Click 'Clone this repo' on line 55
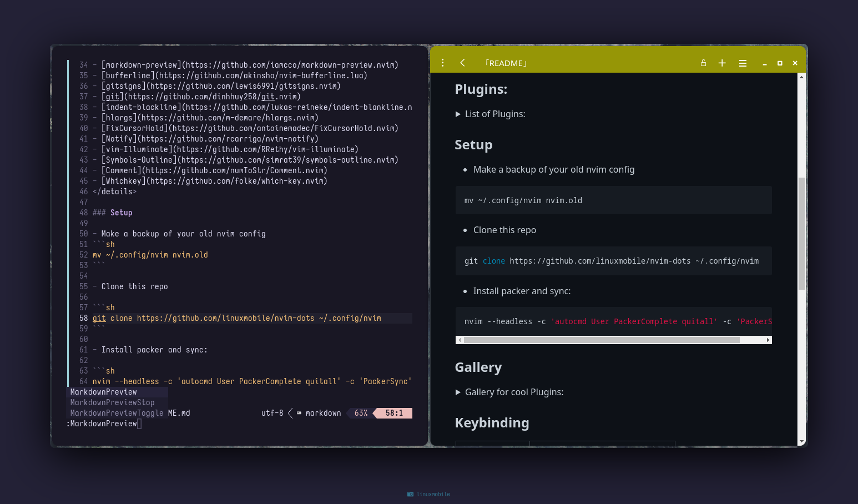 134,286
